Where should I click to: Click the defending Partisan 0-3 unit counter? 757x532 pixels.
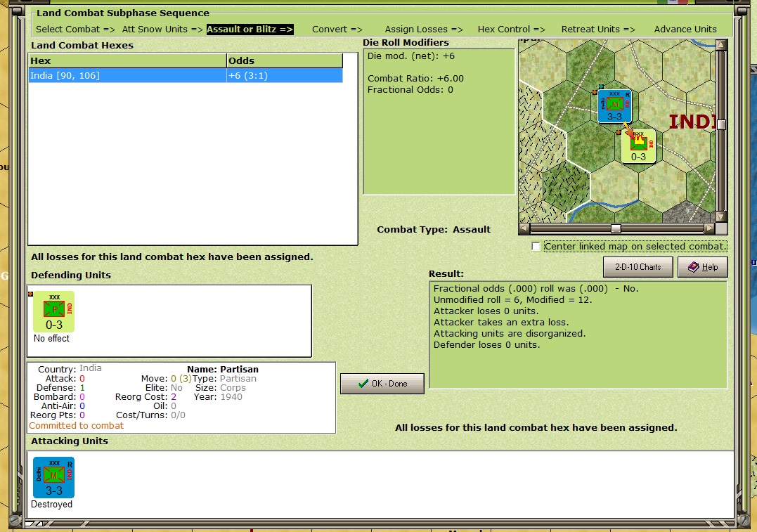pyautogui.click(x=53, y=311)
